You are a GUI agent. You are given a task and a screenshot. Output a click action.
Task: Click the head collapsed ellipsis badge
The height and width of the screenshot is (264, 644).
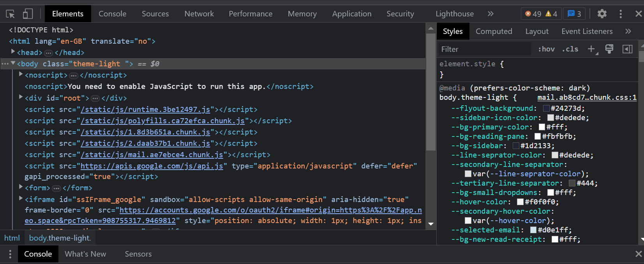(48, 53)
